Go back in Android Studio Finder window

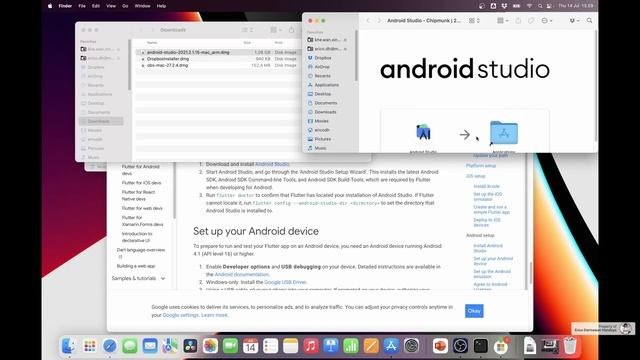[x=368, y=20]
